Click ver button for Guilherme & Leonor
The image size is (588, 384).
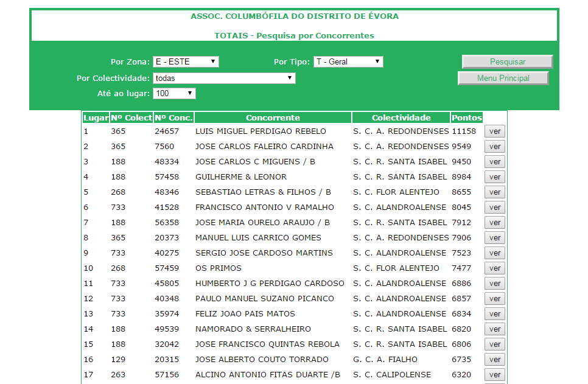495,177
